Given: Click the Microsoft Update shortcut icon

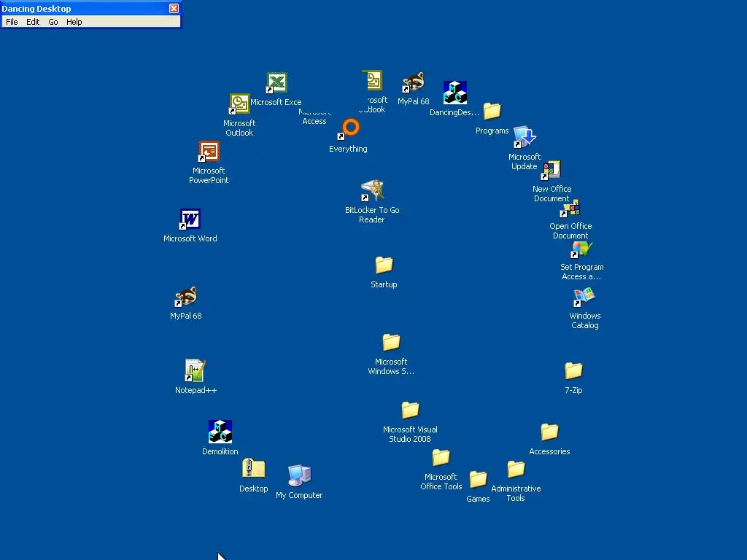Looking at the screenshot, I should pos(525,137).
